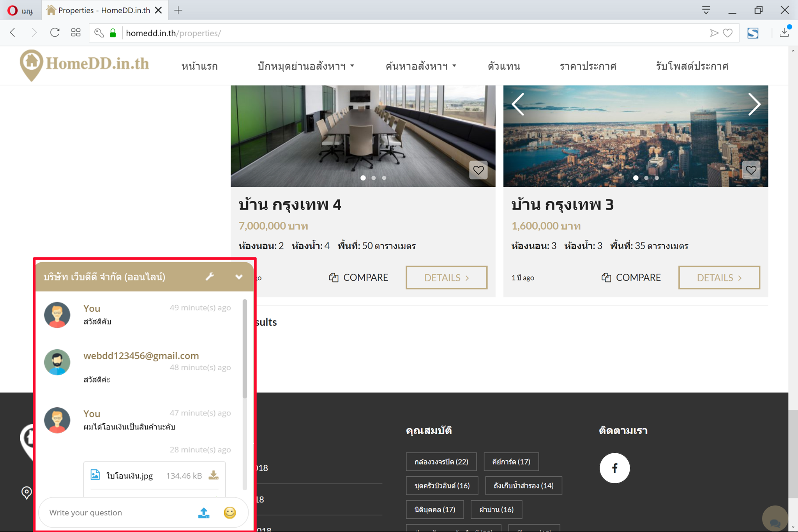Image resolution: width=798 pixels, height=532 pixels.
Task: Click the นิติบุคคล (17) tag
Action: coord(435,509)
